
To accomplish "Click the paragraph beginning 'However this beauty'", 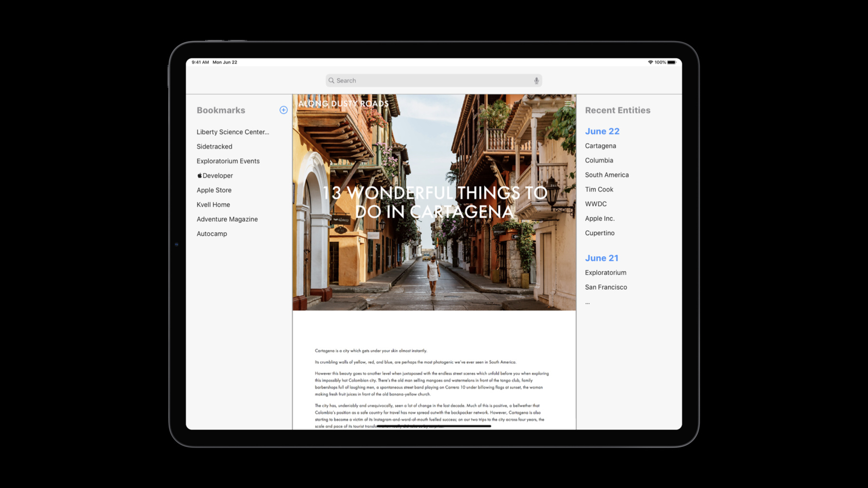I will tap(432, 384).
